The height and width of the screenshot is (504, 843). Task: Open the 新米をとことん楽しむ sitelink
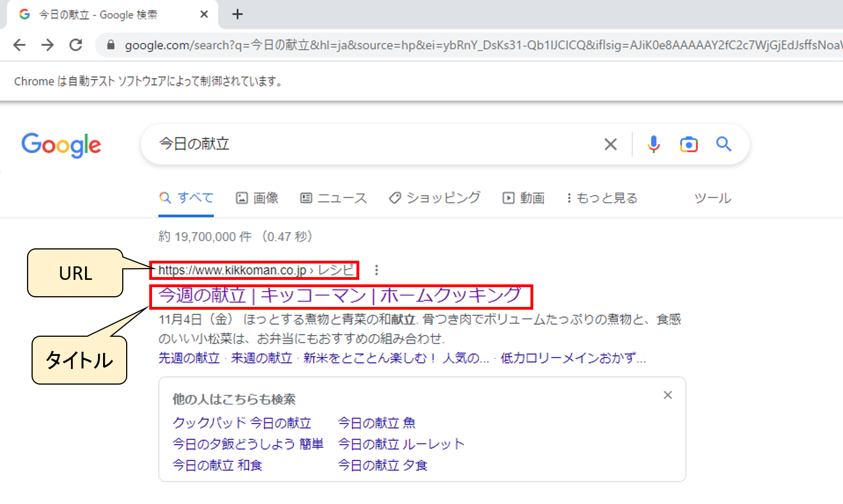(396, 358)
